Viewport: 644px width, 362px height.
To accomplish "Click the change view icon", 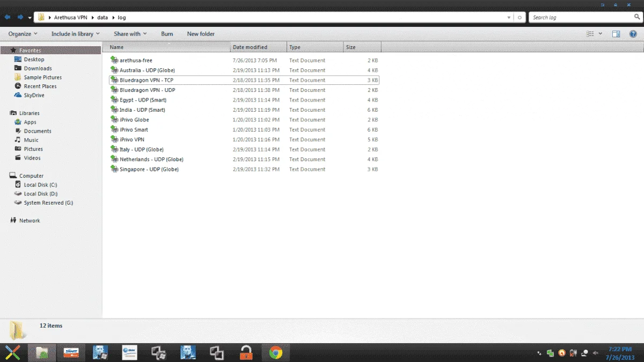I will [x=590, y=34].
